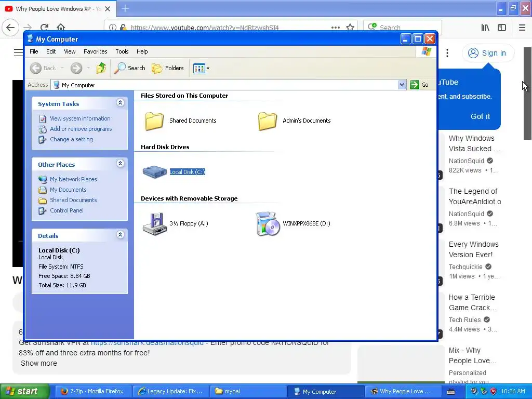The height and width of the screenshot is (399, 532).
Task: Toggle Firefox sidebar icon
Action: 502,28
